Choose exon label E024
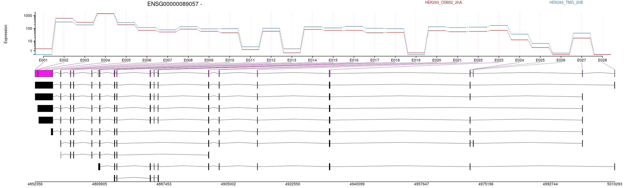Viewport: 644px width, 188px height. point(519,60)
